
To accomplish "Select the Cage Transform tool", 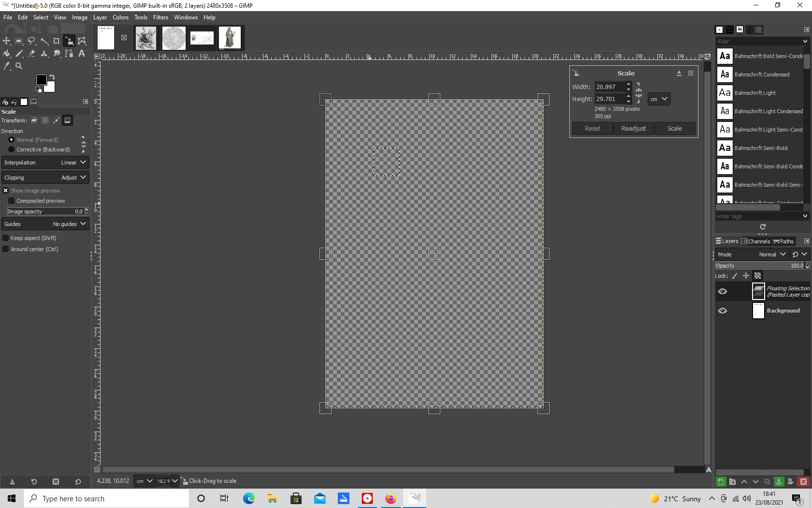I will click(x=82, y=41).
